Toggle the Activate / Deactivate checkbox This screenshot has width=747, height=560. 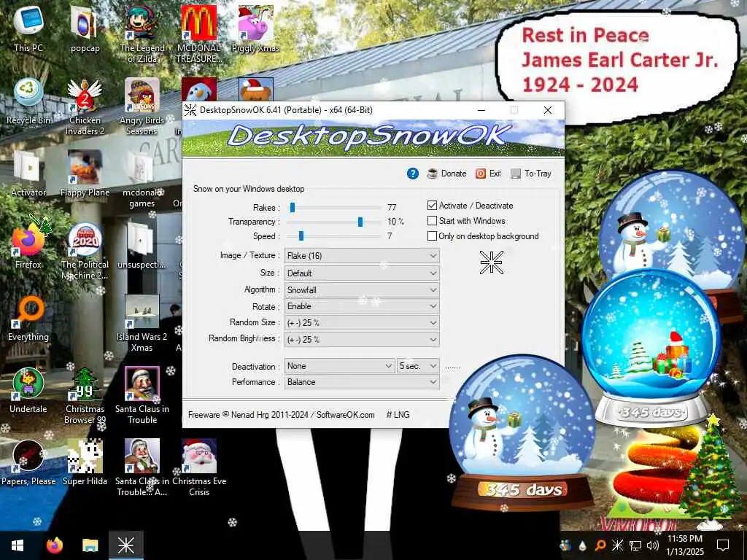pyautogui.click(x=432, y=205)
